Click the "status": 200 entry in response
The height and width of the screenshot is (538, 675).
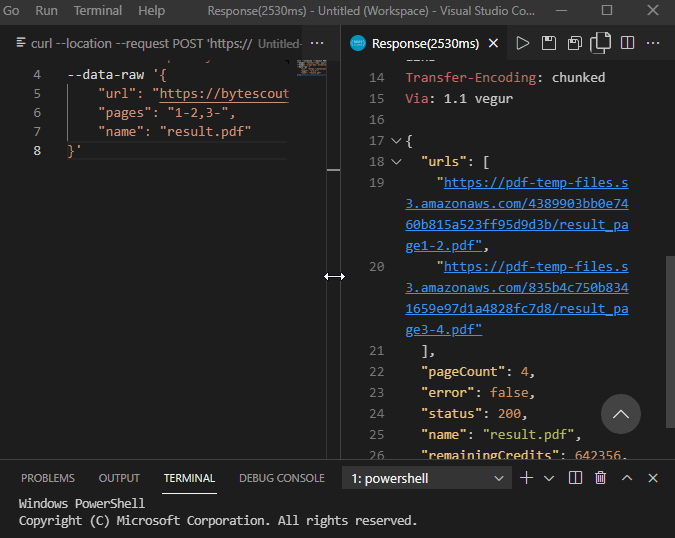[x=474, y=414]
